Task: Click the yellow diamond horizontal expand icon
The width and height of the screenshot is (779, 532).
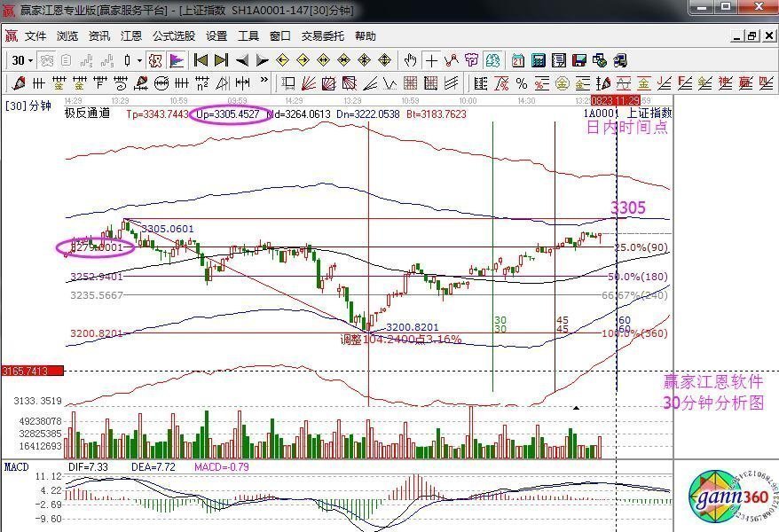Action: (x=324, y=60)
